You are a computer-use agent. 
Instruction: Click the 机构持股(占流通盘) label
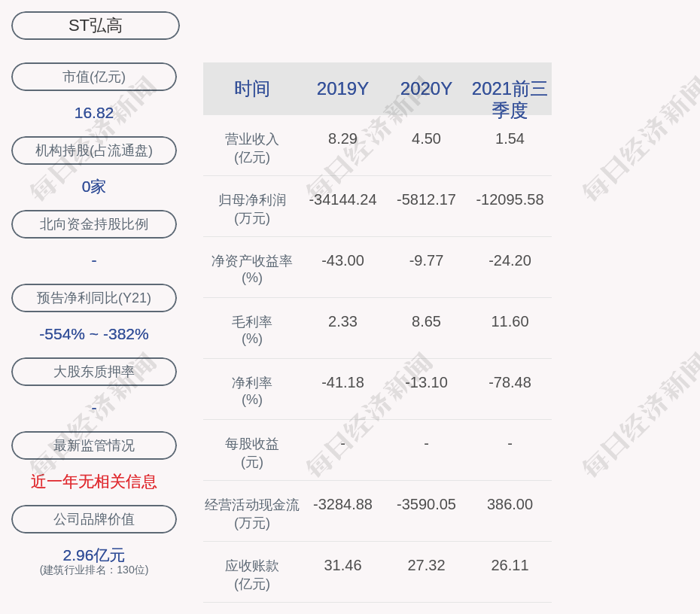click(x=94, y=150)
